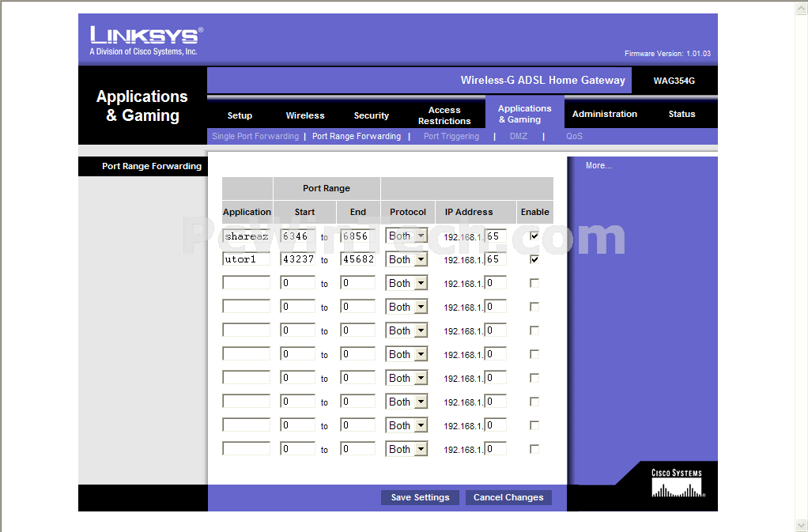Click the 192.168.1. prefix in utor1 row
This screenshot has height=532, width=808.
(463, 261)
